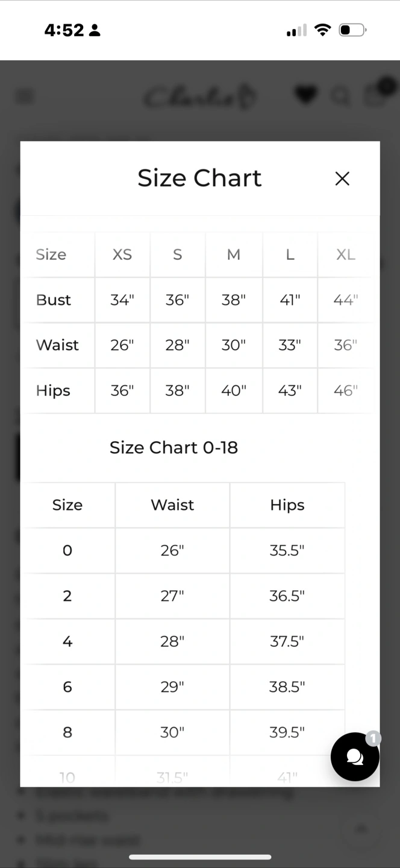Open the chat bubble widget

[x=355, y=756]
